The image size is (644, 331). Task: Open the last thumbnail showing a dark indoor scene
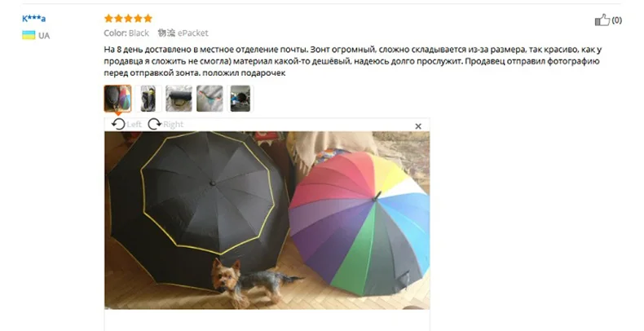pyautogui.click(x=240, y=99)
